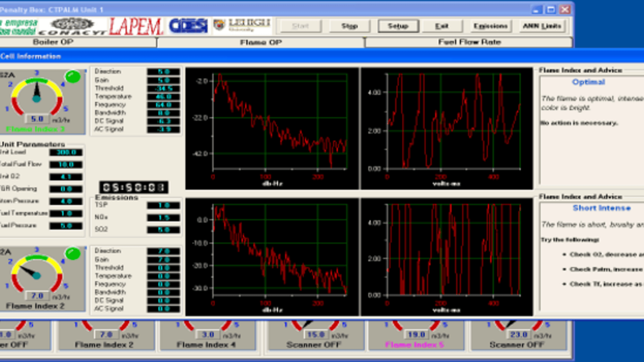Click the Exit button
Image resolution: width=644 pixels, height=362 pixels.
point(442,26)
